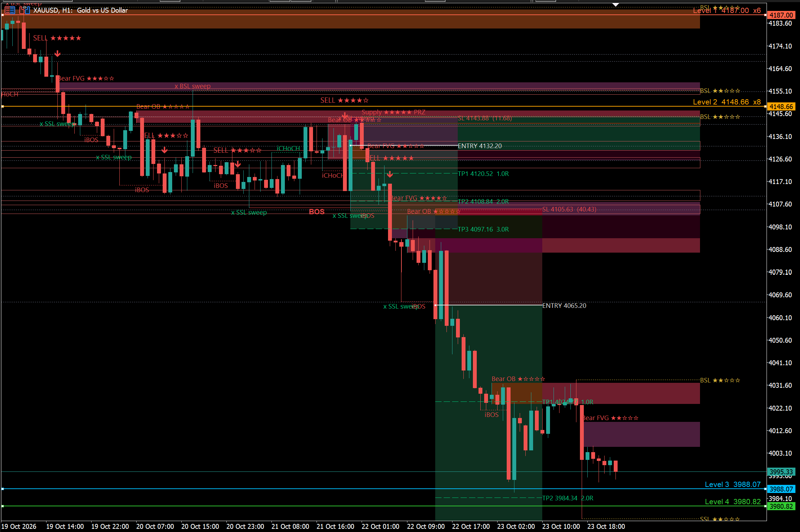
Task: Click the 23 Oct 18:00 time axis label
Action: [606, 526]
